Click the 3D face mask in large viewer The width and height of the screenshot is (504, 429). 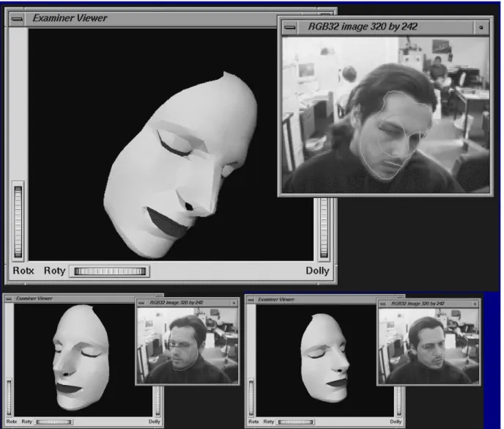point(182,166)
